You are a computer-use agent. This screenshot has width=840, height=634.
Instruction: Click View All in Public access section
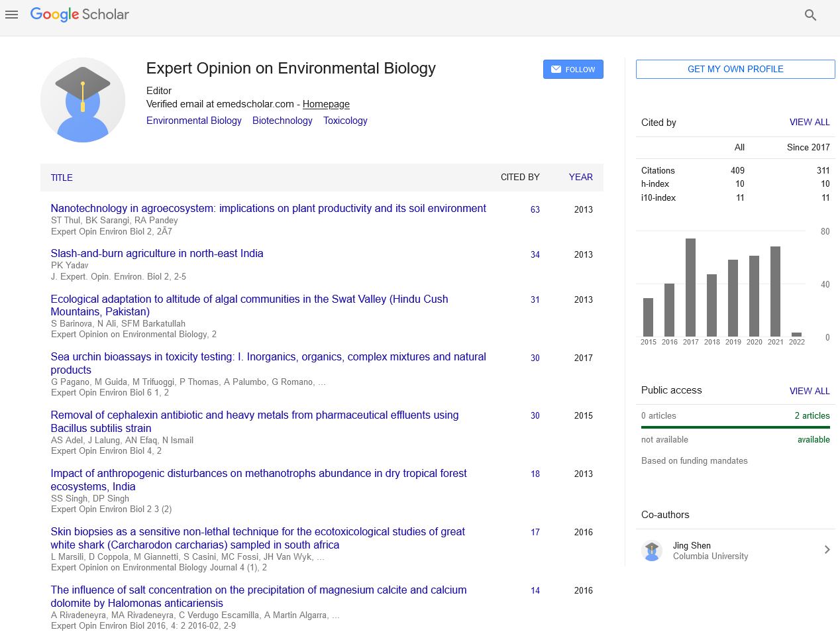click(x=810, y=391)
